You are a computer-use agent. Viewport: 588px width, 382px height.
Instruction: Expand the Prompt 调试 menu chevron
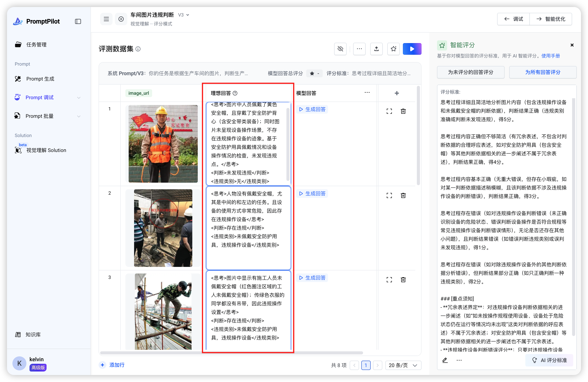(79, 98)
